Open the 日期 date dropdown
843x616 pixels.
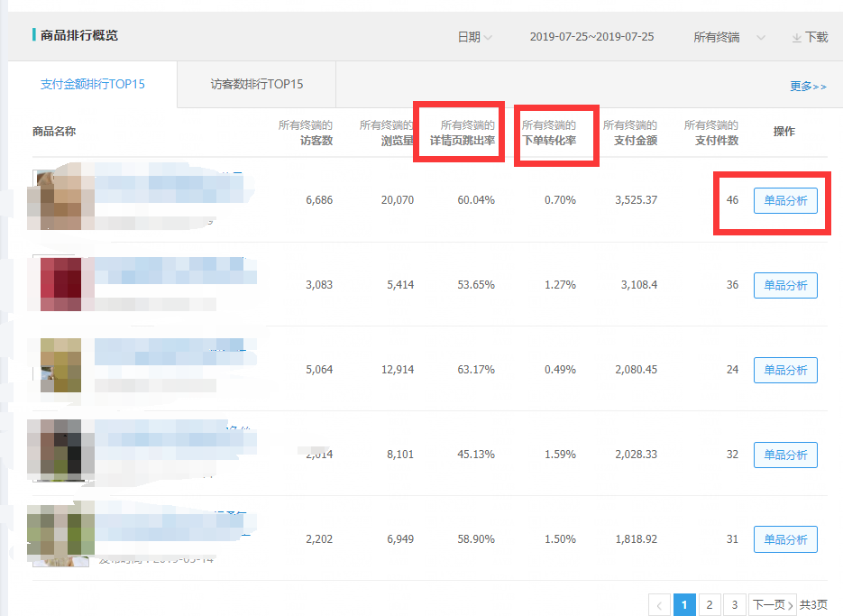474,38
